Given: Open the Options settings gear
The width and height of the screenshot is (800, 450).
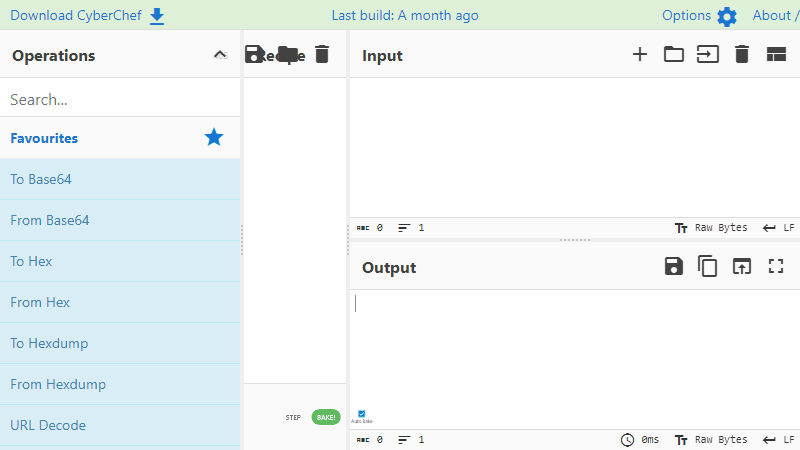Looking at the screenshot, I should click(x=726, y=16).
